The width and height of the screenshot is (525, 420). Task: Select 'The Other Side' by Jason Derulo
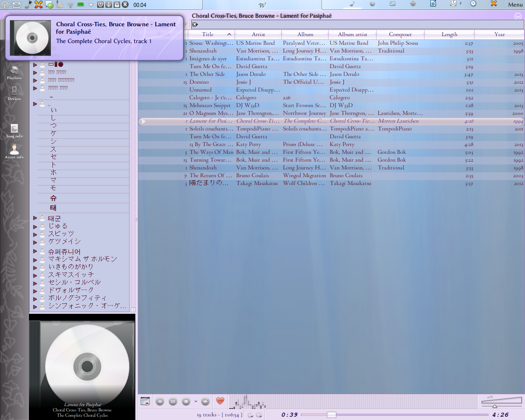tap(331, 74)
